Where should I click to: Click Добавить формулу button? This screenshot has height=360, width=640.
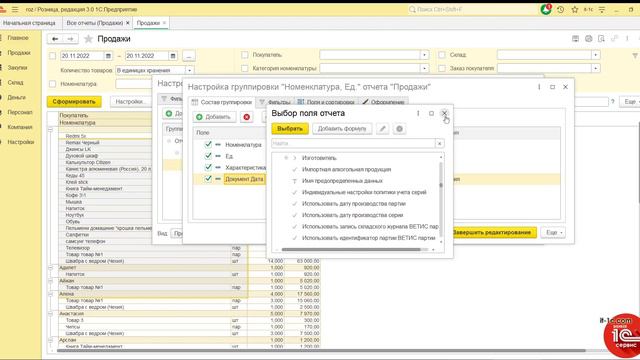pos(342,129)
